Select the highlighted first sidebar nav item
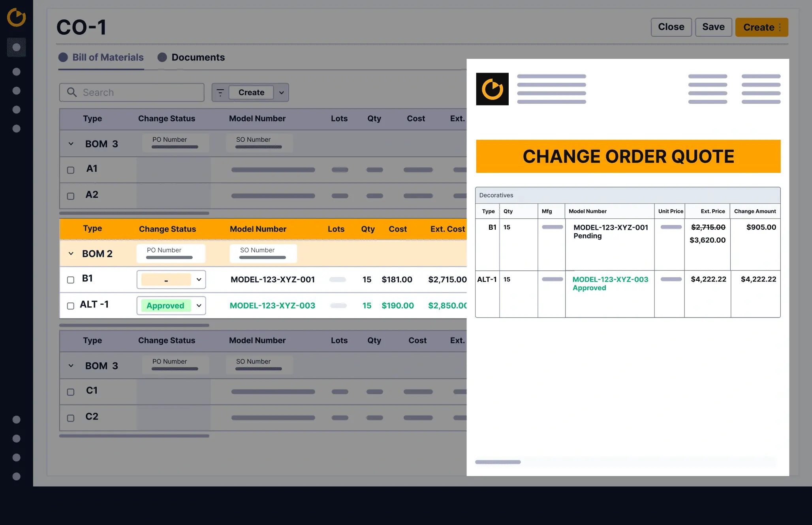This screenshot has width=812, height=525. (16, 47)
